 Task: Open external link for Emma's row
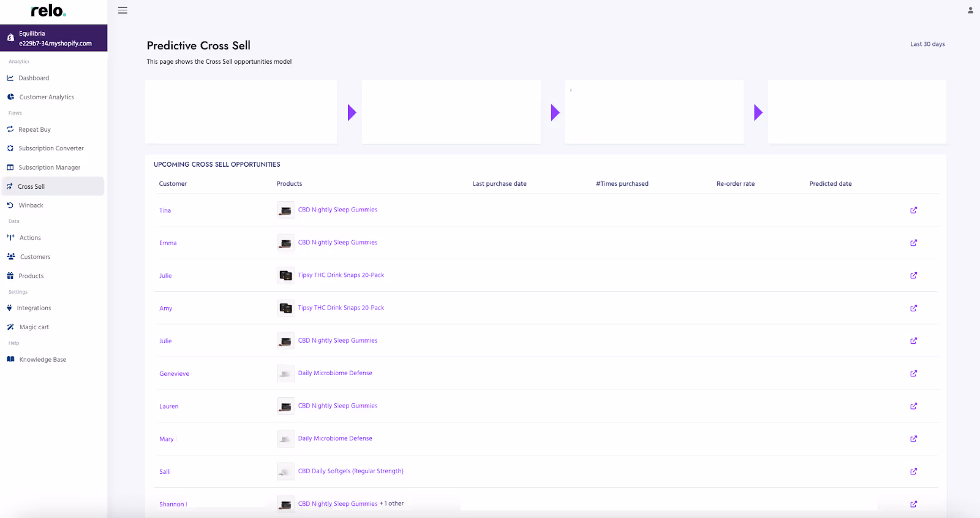913,243
